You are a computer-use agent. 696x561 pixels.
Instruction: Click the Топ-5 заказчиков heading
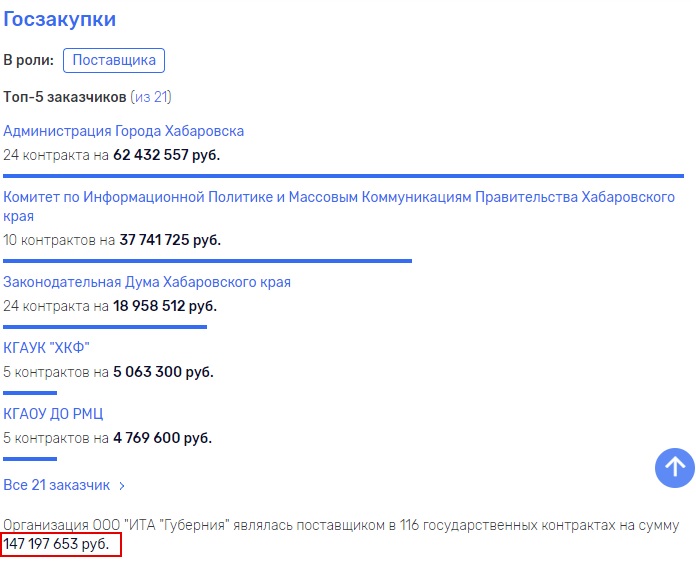tap(65, 97)
